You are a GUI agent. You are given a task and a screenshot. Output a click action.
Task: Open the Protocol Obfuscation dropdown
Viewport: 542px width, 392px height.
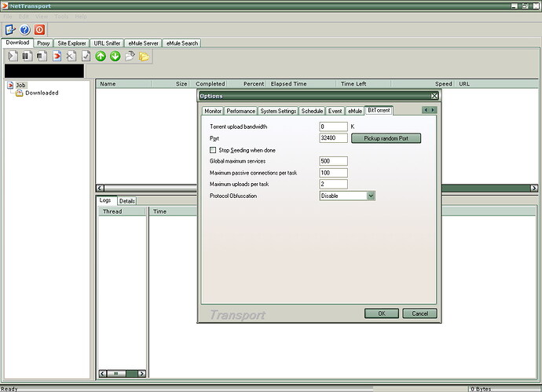(x=371, y=196)
